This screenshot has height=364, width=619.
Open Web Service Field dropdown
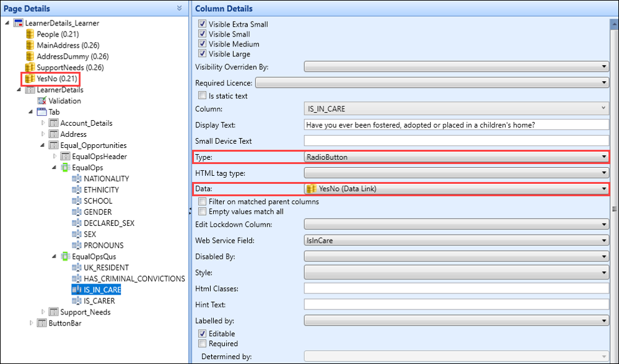[x=457, y=240]
